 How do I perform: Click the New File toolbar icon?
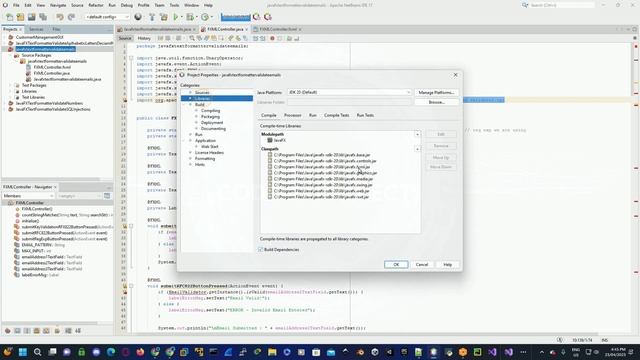9,17
